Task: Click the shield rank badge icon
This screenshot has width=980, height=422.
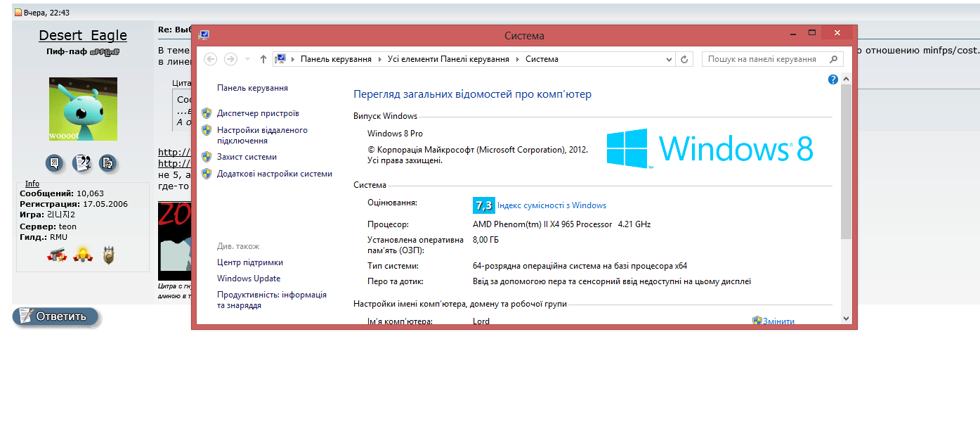Action: click(x=109, y=256)
